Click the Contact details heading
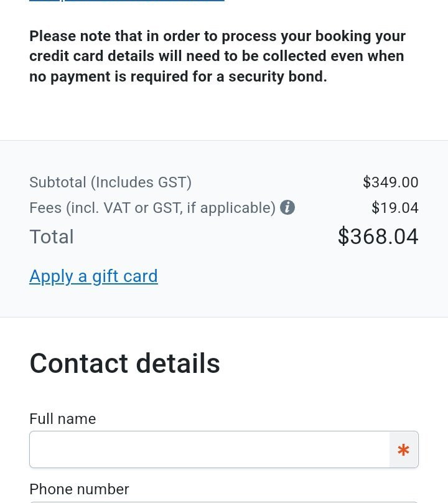The height and width of the screenshot is (503, 448). (x=124, y=364)
